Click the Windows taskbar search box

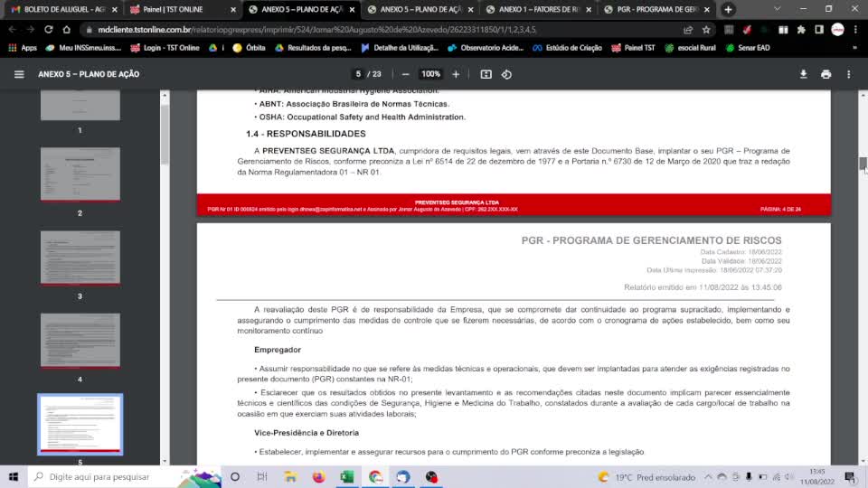[125, 477]
